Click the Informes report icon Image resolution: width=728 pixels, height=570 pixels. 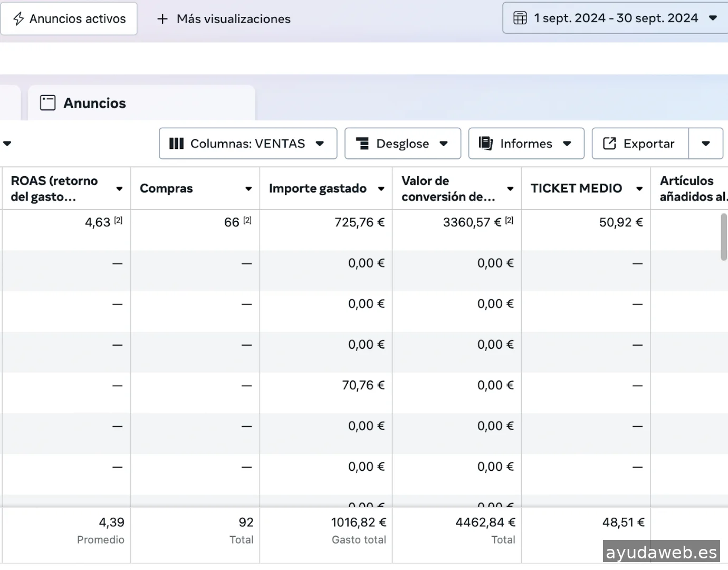tap(485, 144)
